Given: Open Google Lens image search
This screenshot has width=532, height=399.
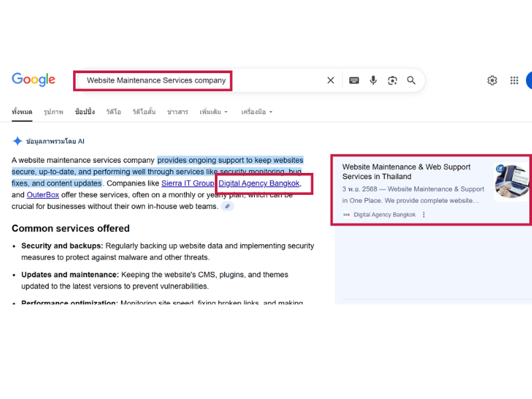Looking at the screenshot, I should [x=392, y=80].
